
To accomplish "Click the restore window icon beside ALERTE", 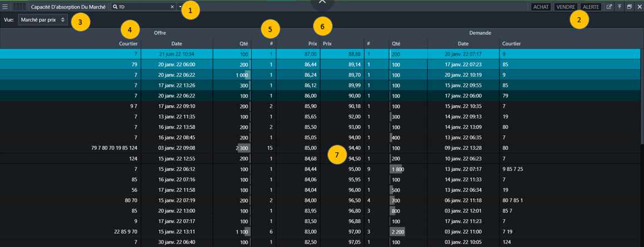I will pyautogui.click(x=628, y=7).
